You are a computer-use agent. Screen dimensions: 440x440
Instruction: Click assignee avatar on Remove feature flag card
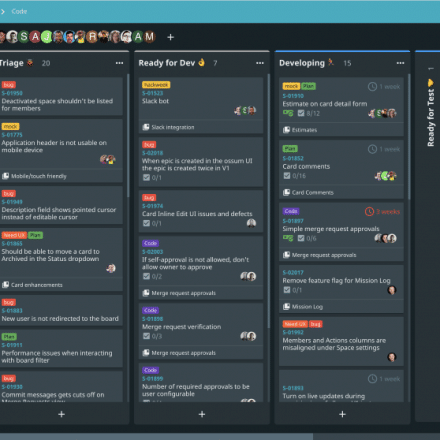tap(392, 290)
